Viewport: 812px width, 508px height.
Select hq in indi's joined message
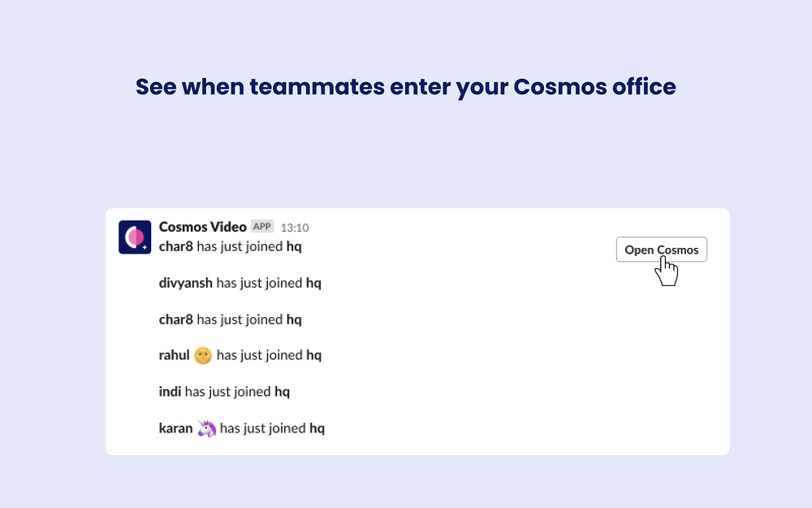[282, 392]
